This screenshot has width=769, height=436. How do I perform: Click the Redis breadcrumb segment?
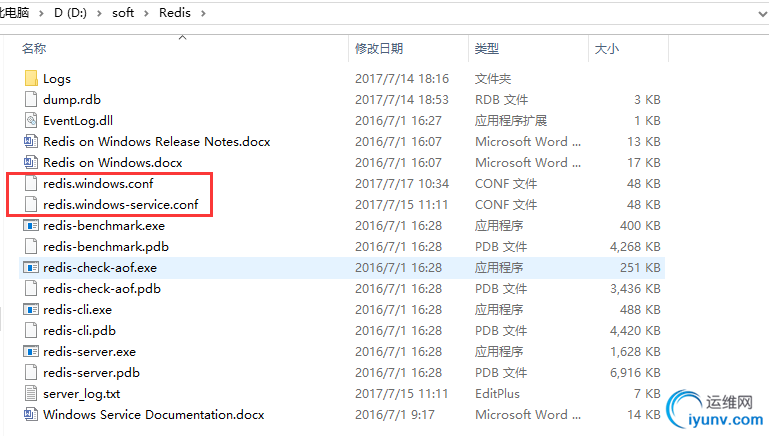[175, 13]
